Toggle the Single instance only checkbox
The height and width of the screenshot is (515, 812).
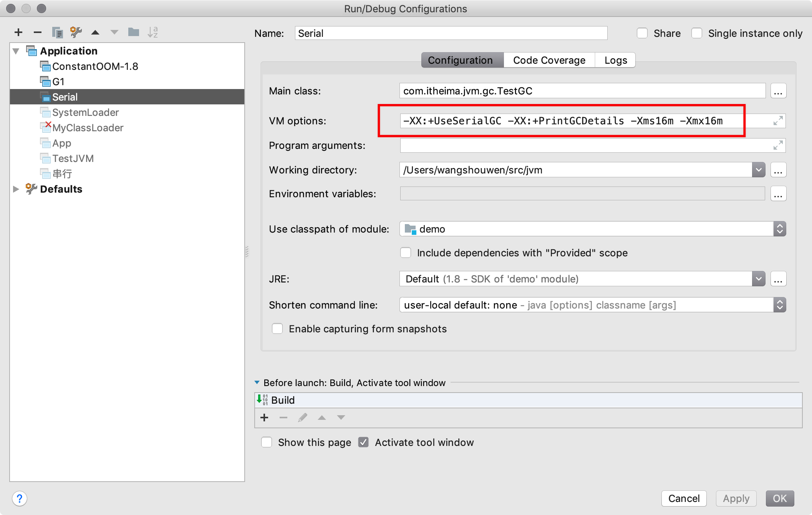[x=697, y=33]
